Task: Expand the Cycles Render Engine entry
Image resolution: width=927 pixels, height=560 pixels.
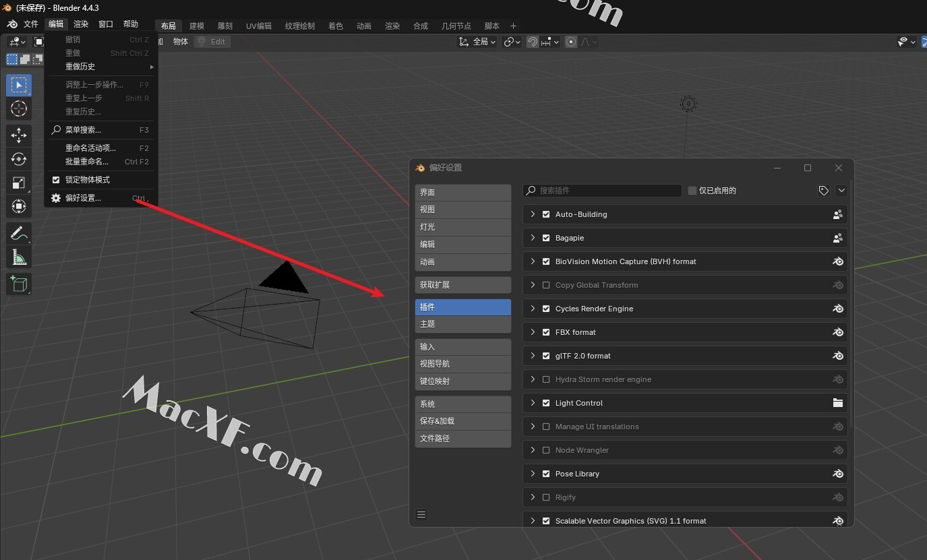Action: 533,309
